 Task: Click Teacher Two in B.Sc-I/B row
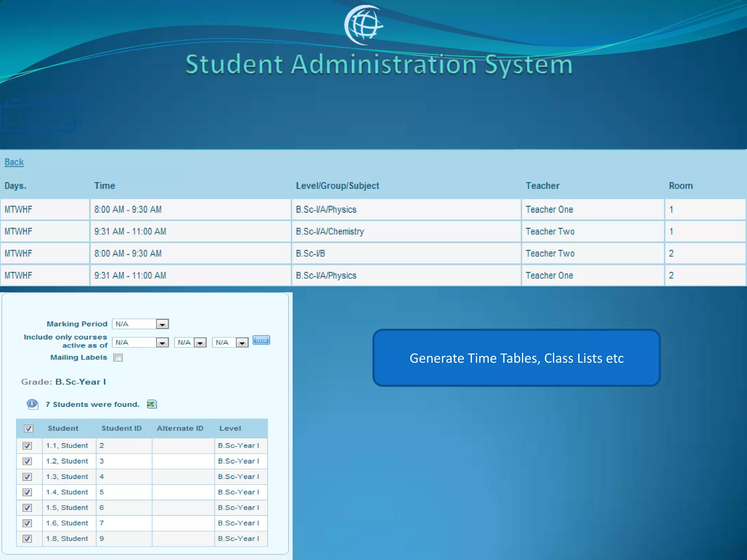pos(550,253)
